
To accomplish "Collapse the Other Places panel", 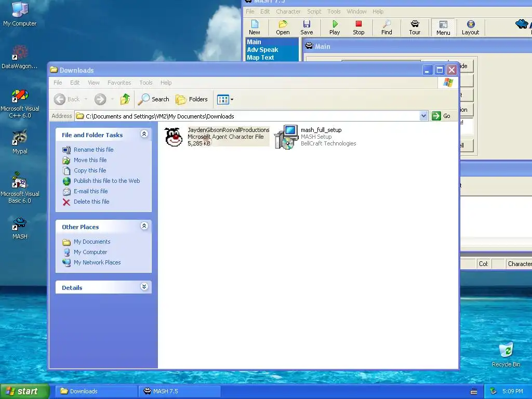I will point(144,226).
